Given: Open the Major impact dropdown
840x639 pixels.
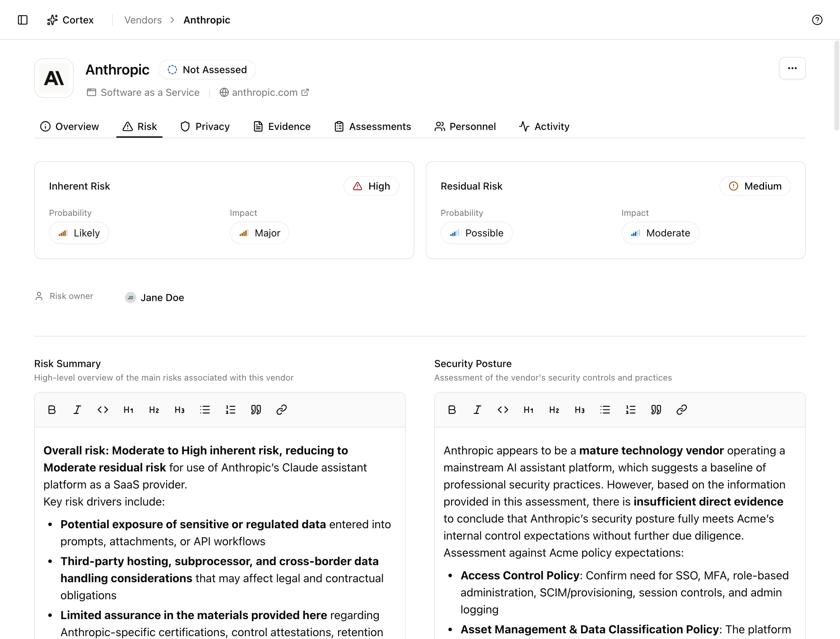Looking at the screenshot, I should 260,233.
